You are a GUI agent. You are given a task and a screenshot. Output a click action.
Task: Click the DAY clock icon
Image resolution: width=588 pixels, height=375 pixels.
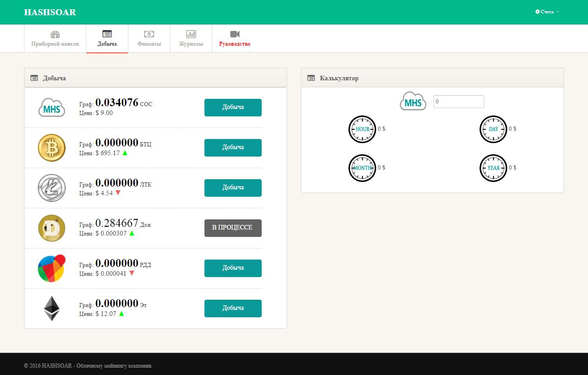tap(493, 129)
